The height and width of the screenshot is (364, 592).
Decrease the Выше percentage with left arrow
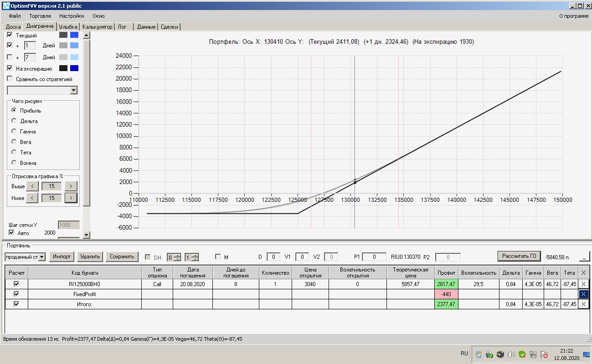(x=32, y=186)
